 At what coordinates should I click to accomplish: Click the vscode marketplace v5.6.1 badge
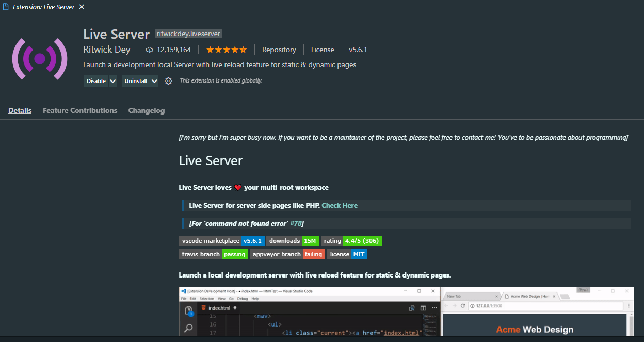(x=222, y=241)
